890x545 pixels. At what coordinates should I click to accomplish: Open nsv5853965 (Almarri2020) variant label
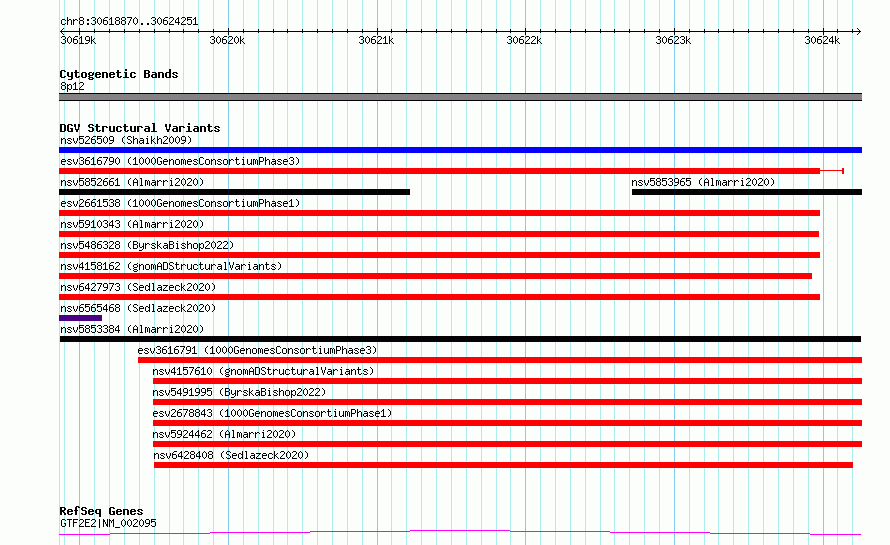[703, 182]
